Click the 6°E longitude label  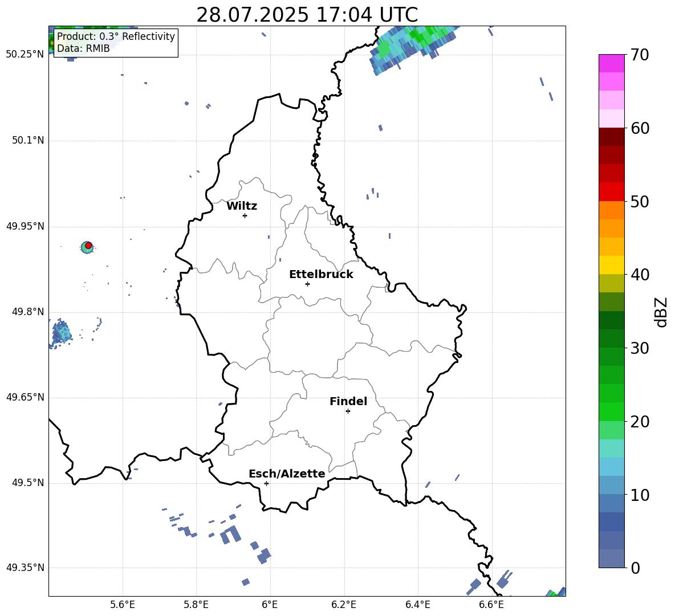270,605
